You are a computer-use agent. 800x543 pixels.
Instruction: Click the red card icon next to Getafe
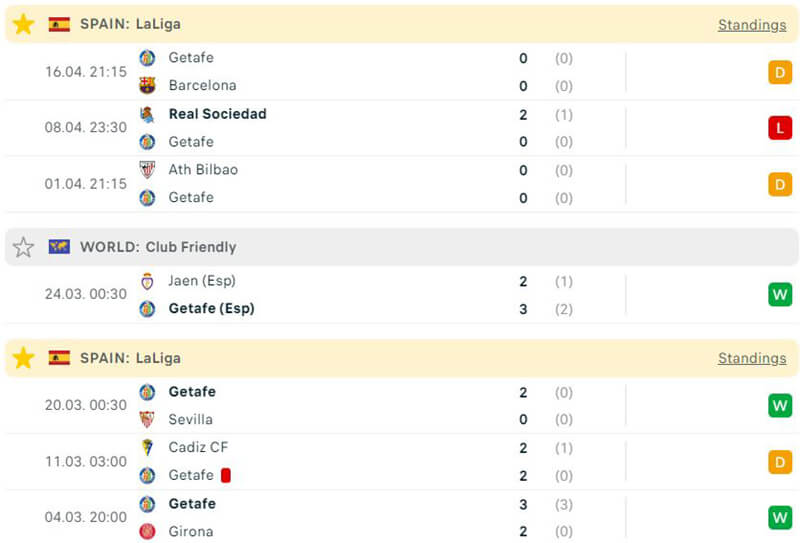tap(226, 476)
